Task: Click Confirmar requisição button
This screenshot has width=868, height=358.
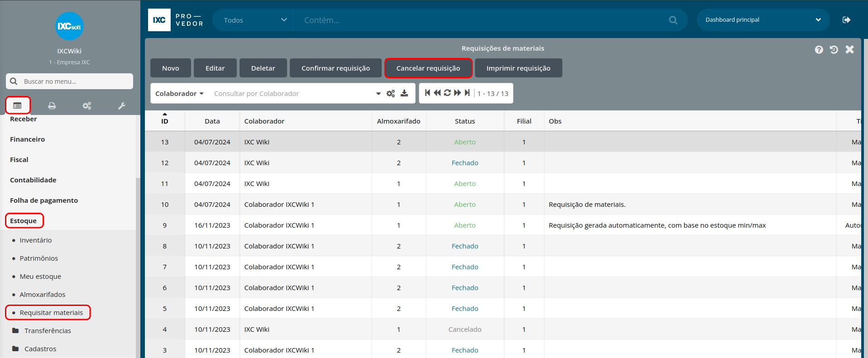Action: (336, 68)
